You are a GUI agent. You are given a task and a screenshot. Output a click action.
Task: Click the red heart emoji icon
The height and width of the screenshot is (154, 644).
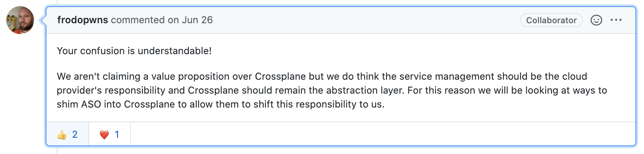[x=104, y=135]
